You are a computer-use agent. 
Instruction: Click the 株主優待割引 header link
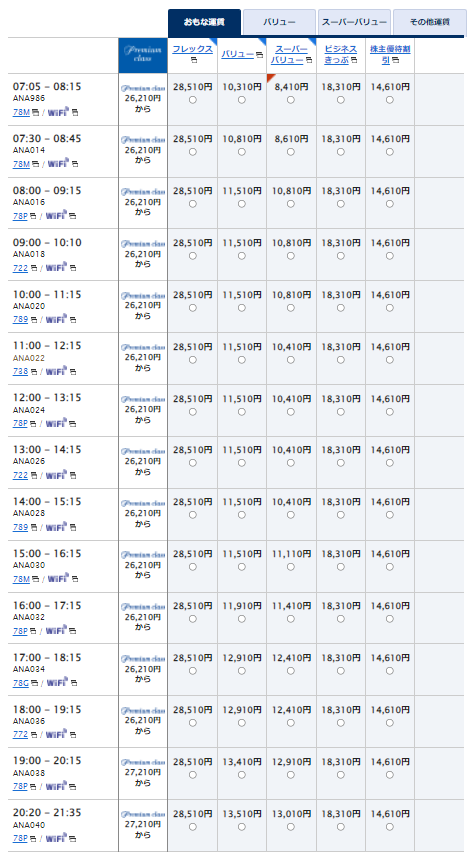point(390,54)
